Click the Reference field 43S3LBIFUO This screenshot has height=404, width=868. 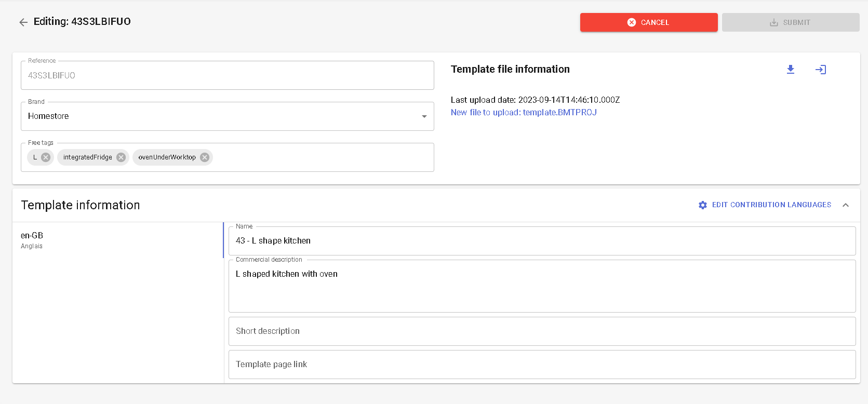point(228,75)
